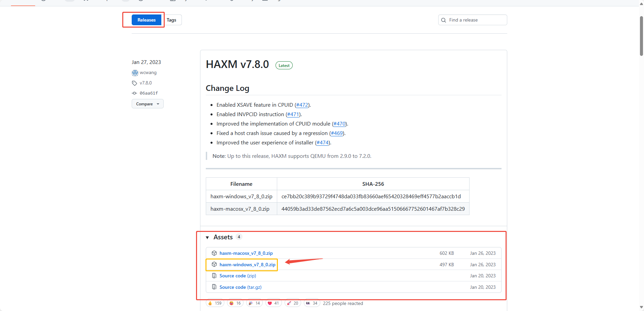
Task: Click the thumbs up reaction with 159
Action: [x=215, y=303]
